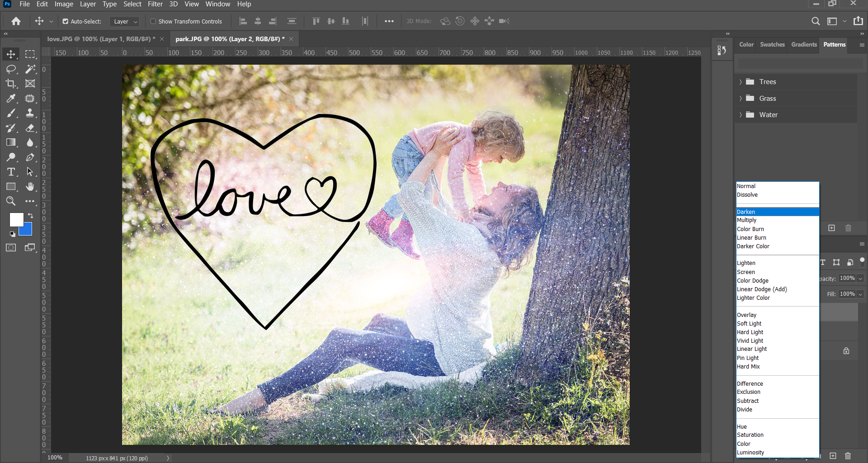The height and width of the screenshot is (463, 868).
Task: Expand the Water pattern folder
Action: (741, 115)
